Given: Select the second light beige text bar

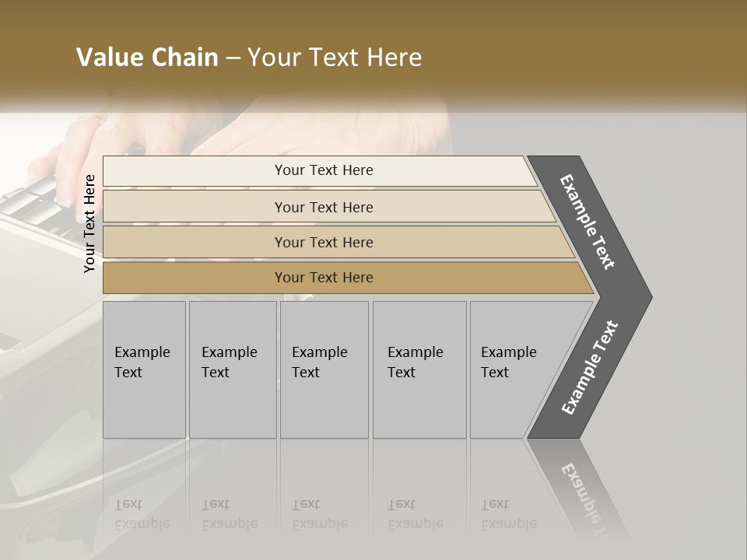Looking at the screenshot, I should click(329, 206).
